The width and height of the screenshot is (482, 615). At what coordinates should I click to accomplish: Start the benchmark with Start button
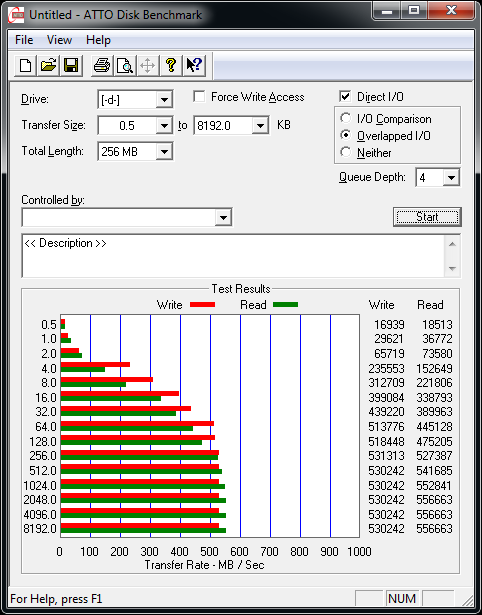pyautogui.click(x=427, y=217)
